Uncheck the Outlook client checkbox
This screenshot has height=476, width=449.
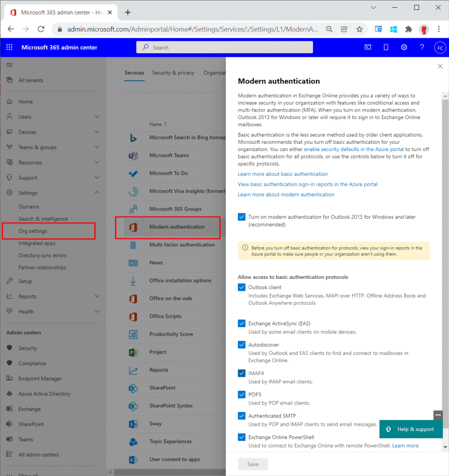coord(242,287)
